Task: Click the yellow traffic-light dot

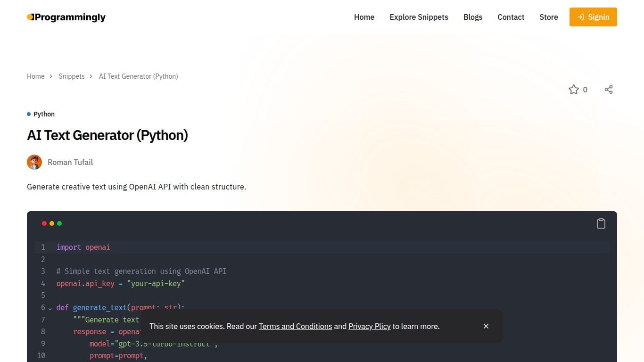Action: pos(52,223)
